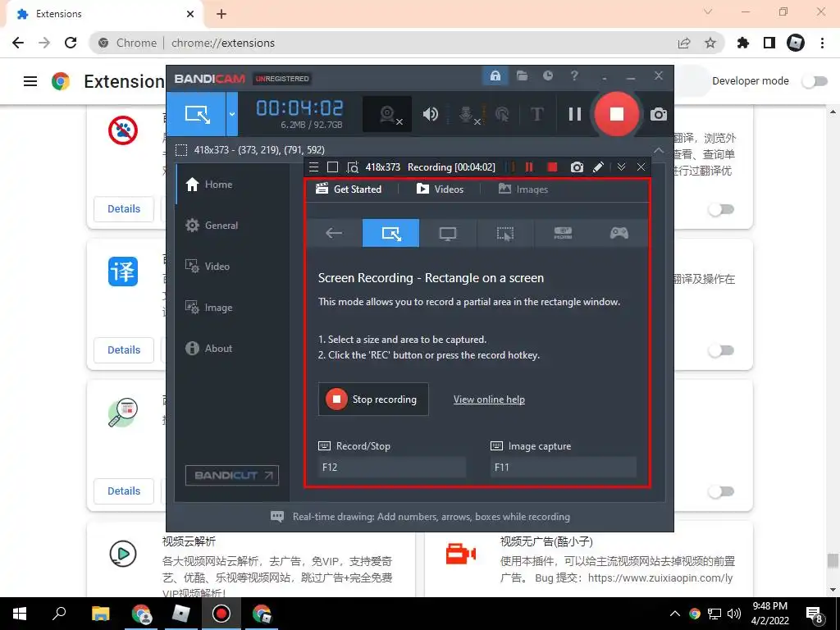
Task: Open Chrome extensions puzzle icon
Action: coord(743,43)
